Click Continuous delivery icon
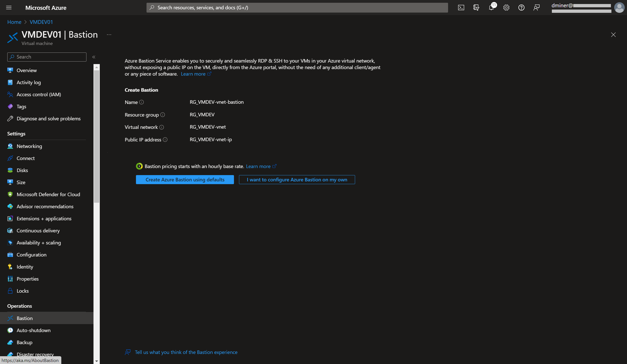This screenshot has width=627, height=364. click(x=10, y=231)
